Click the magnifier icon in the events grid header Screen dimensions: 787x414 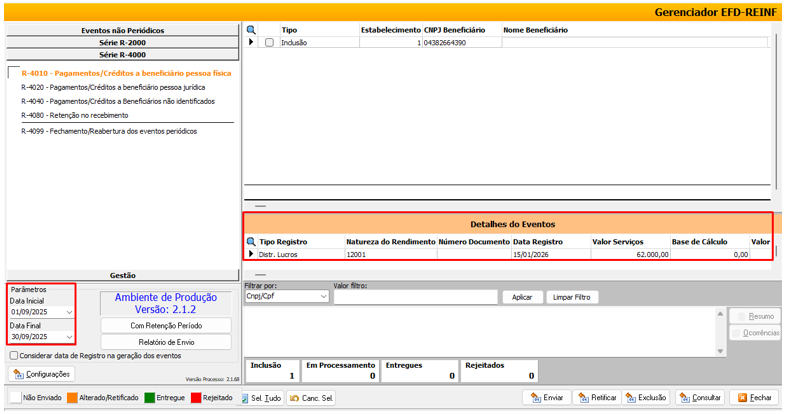[252, 30]
